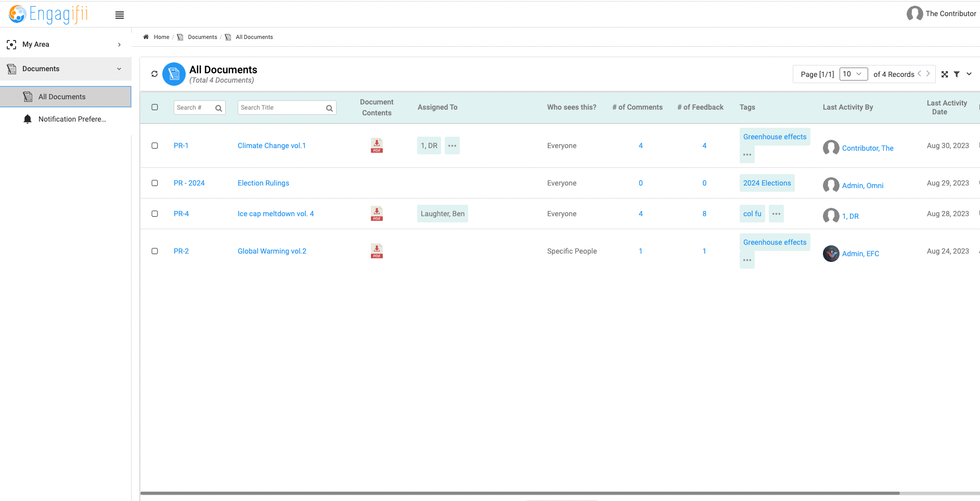Download PDF for Global Warming vol.2
Image resolution: width=980 pixels, height=501 pixels.
[x=377, y=251]
